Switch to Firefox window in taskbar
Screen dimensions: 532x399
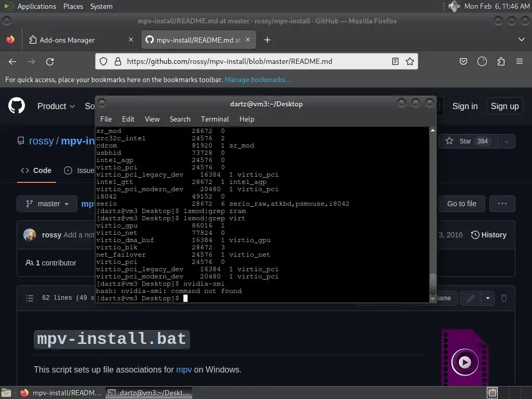pyautogui.click(x=61, y=393)
